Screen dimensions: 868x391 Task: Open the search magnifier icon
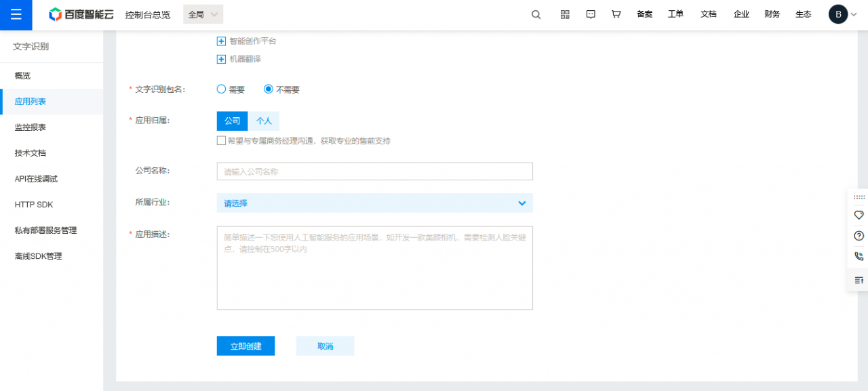pyautogui.click(x=536, y=14)
